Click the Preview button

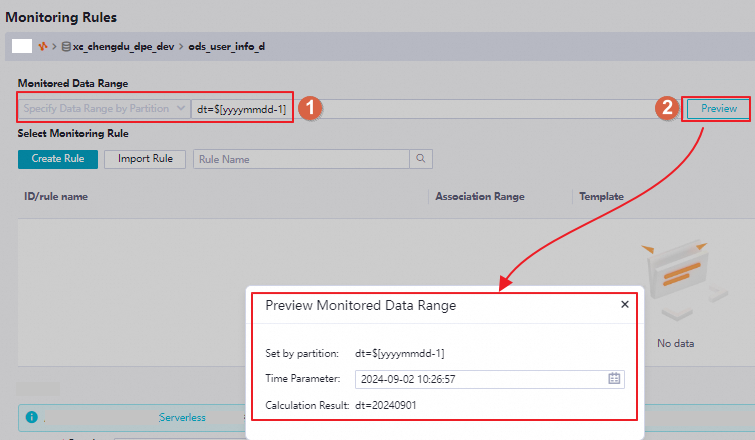[x=718, y=109]
